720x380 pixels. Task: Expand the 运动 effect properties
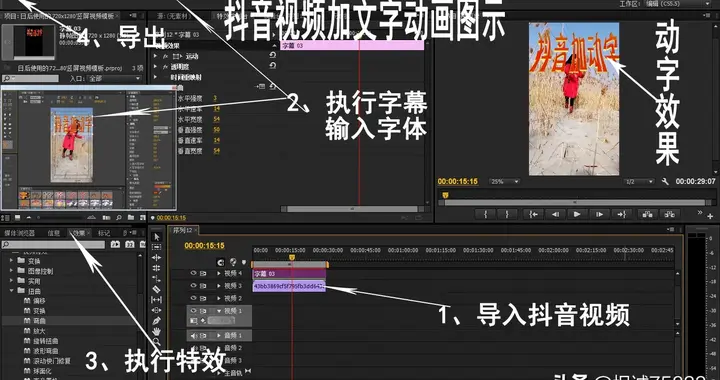155,56
